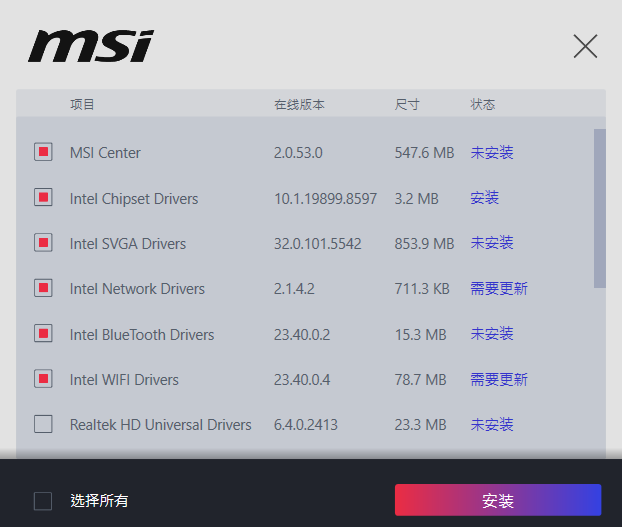
Task: Click the 78.7 MB size value
Action: tap(420, 379)
